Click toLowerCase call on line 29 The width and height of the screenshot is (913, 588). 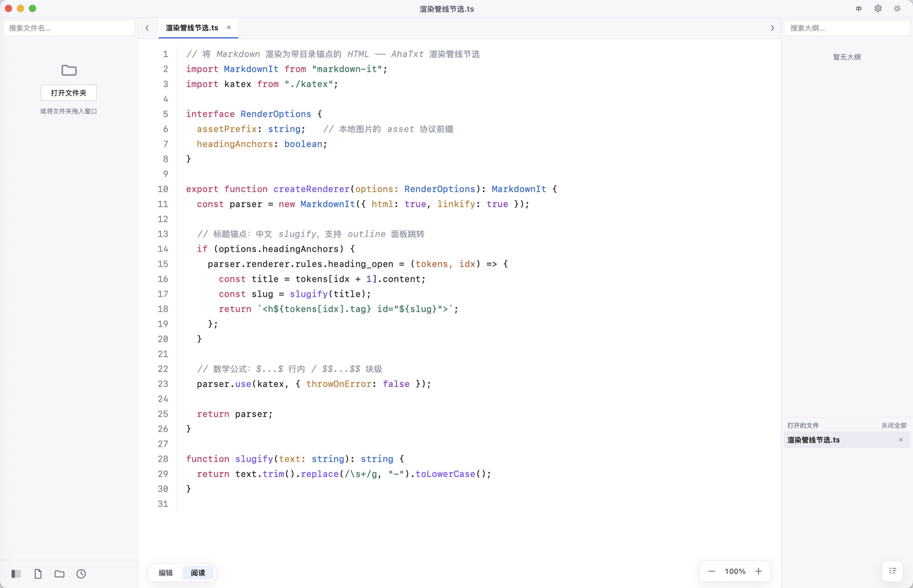(x=445, y=474)
